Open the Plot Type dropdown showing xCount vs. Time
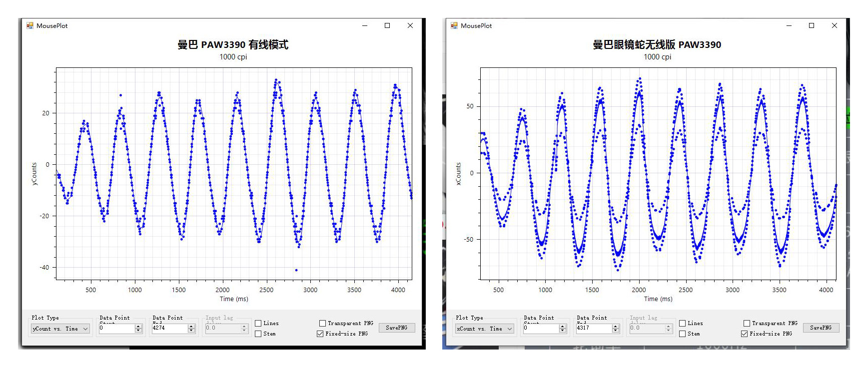 (x=485, y=329)
